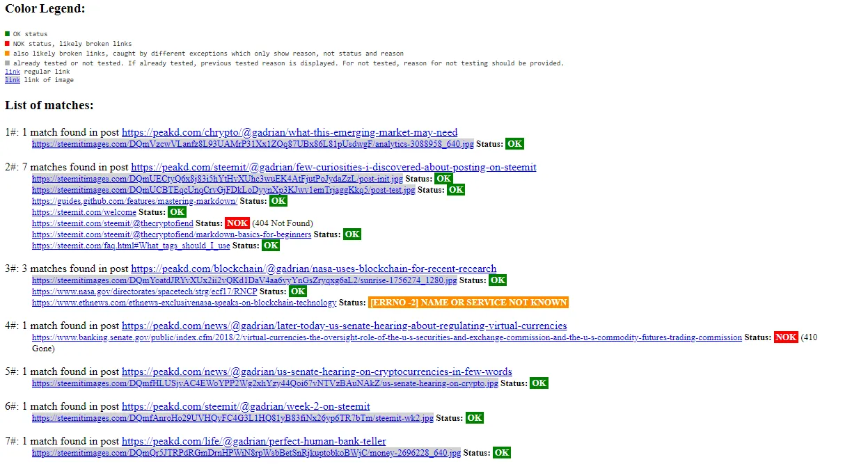Open the post-test.jpg image link
The image size is (868, 464).
pyautogui.click(x=223, y=190)
